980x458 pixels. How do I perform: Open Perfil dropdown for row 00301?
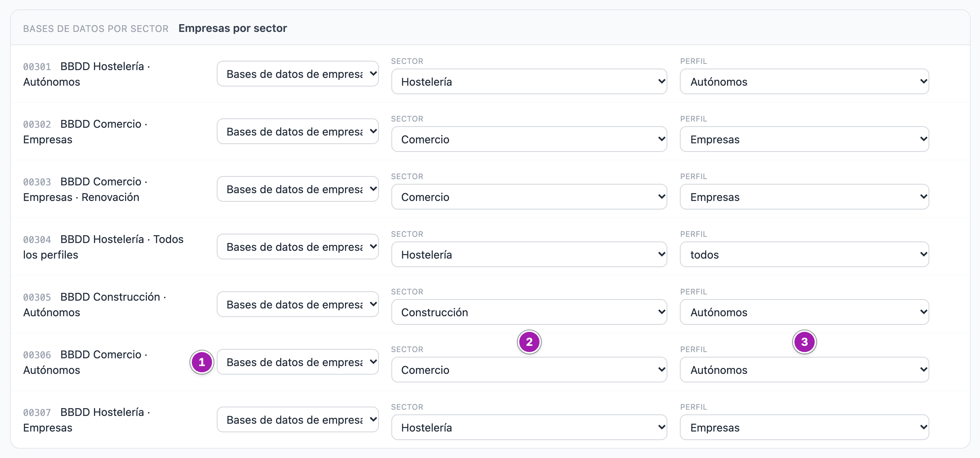[804, 81]
